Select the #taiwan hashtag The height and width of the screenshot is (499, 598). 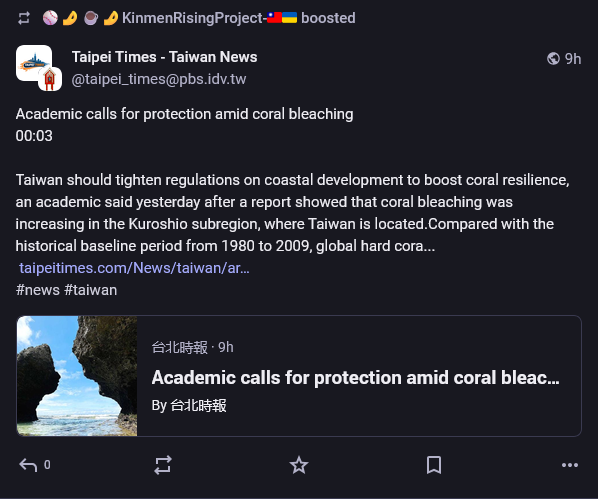91,290
